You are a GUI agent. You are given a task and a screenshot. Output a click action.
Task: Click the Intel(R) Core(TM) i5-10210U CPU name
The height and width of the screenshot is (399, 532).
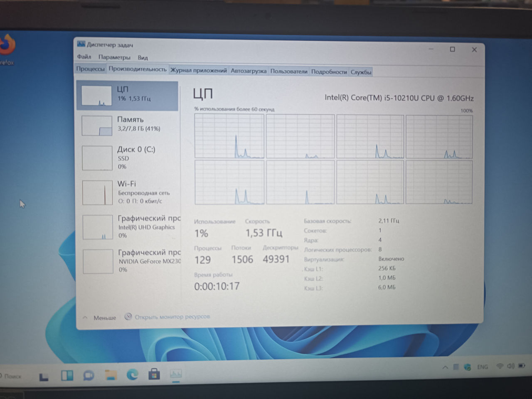coord(399,98)
